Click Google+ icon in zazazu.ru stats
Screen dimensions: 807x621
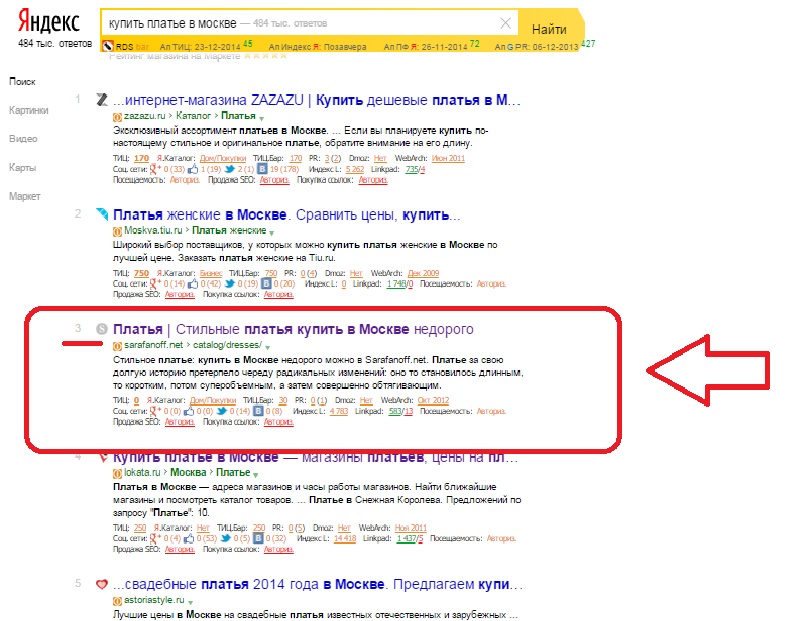155,168
